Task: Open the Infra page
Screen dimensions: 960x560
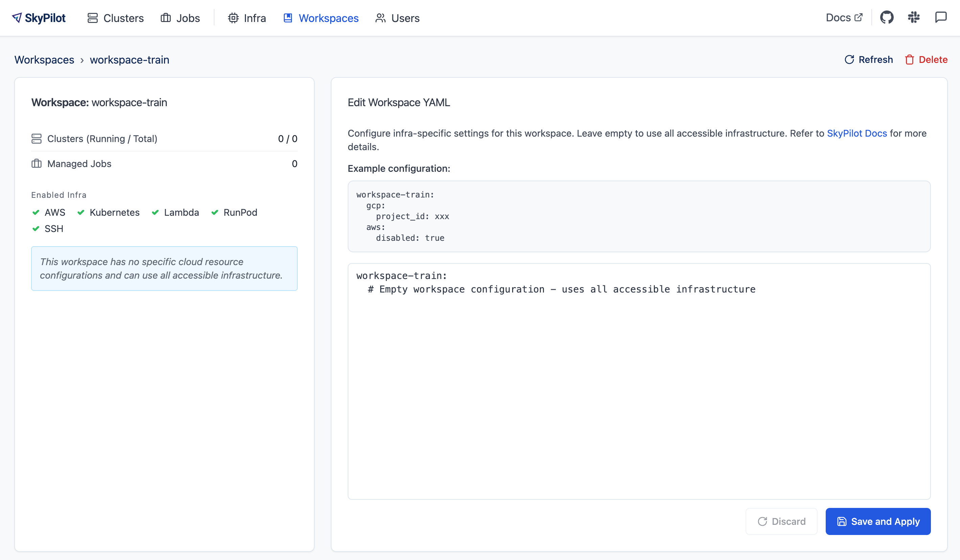Action: pyautogui.click(x=247, y=18)
